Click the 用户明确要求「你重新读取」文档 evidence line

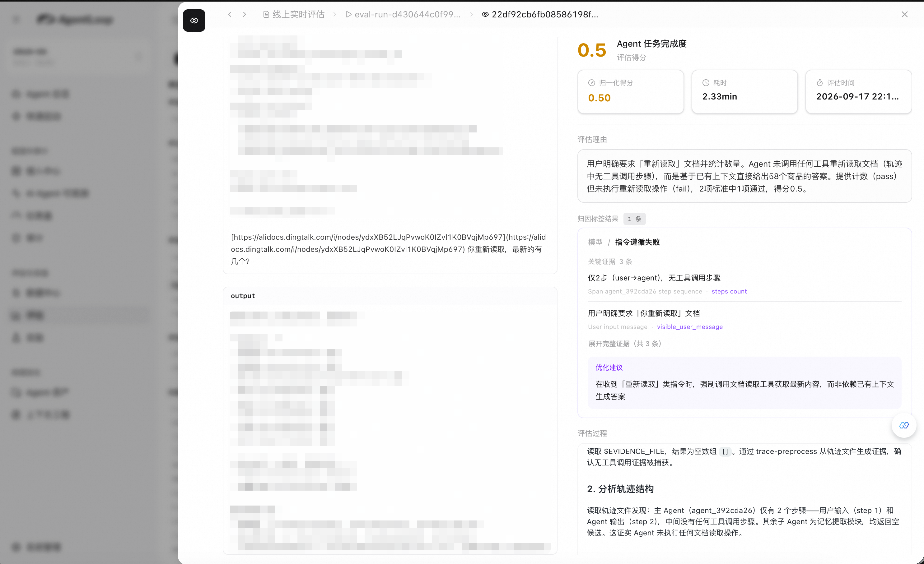(643, 313)
